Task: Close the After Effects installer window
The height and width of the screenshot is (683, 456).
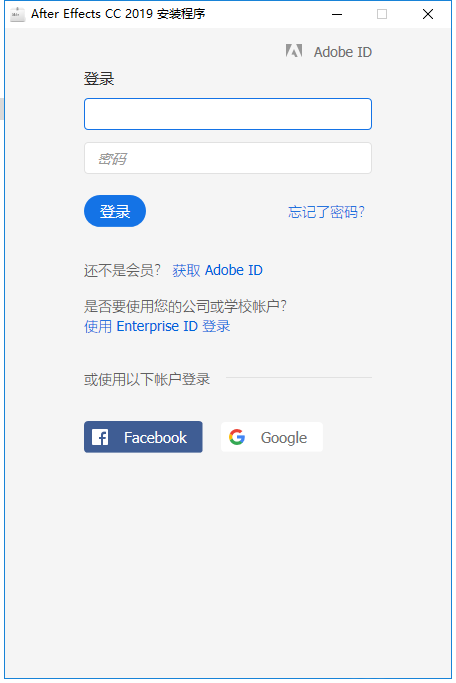Action: 428,14
